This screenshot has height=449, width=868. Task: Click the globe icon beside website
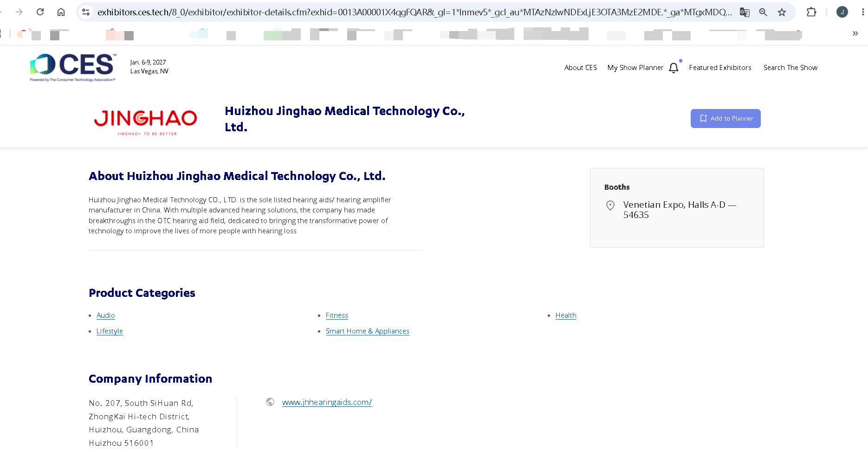click(x=270, y=402)
